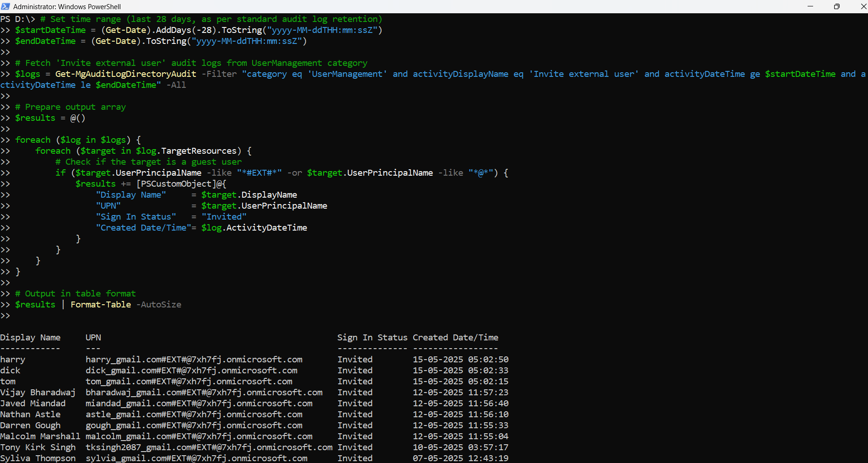The image size is (868, 463).
Task: Minimize the PowerShell window
Action: [810, 6]
